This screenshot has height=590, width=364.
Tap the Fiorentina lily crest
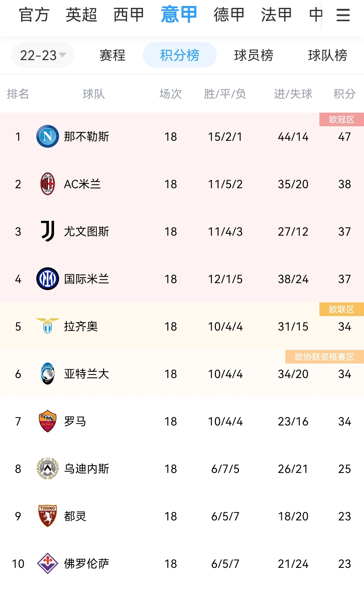click(48, 563)
